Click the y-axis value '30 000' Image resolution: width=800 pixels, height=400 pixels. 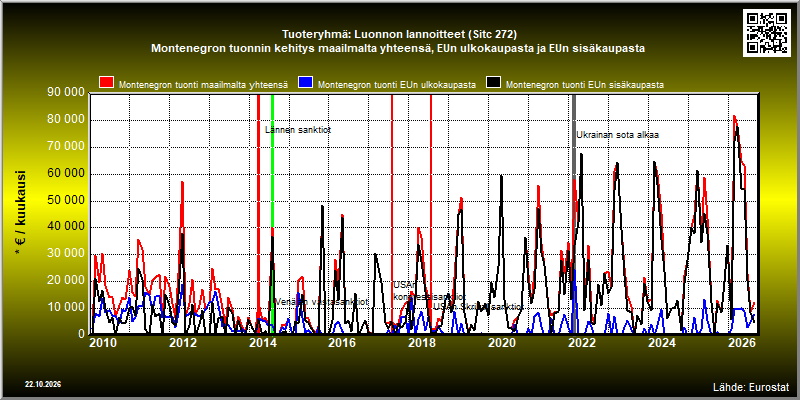tap(66, 254)
